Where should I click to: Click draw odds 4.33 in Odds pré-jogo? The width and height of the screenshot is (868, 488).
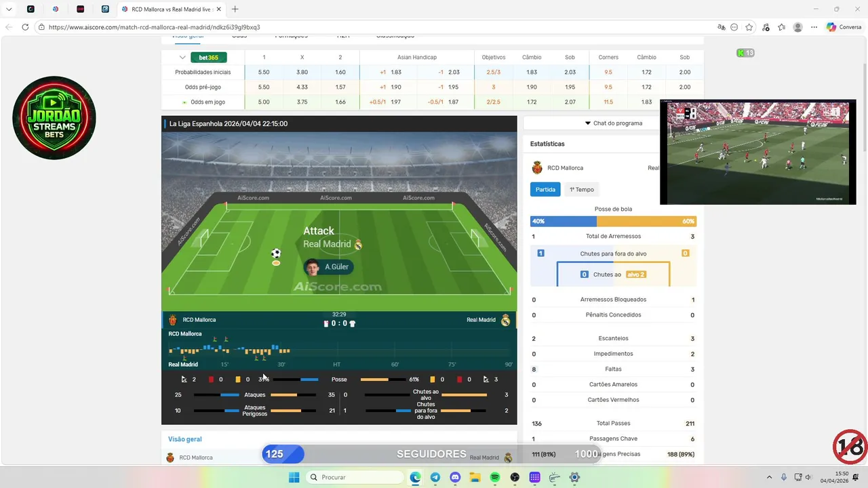[x=302, y=87]
